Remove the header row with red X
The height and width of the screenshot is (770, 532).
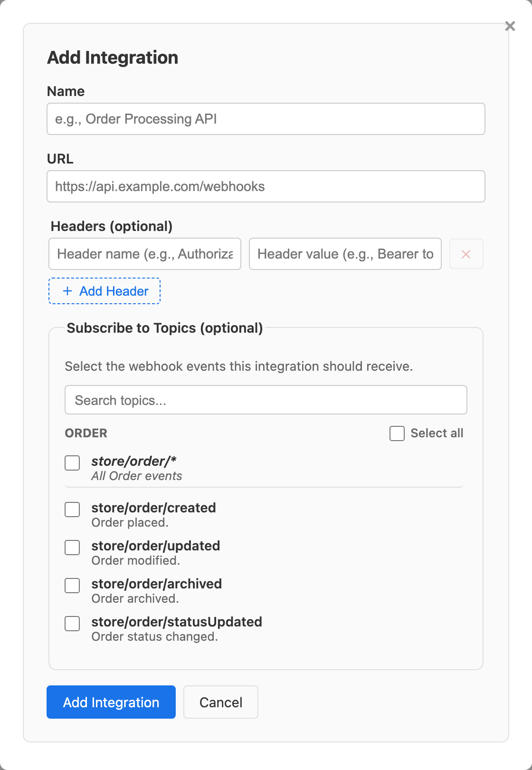(466, 254)
